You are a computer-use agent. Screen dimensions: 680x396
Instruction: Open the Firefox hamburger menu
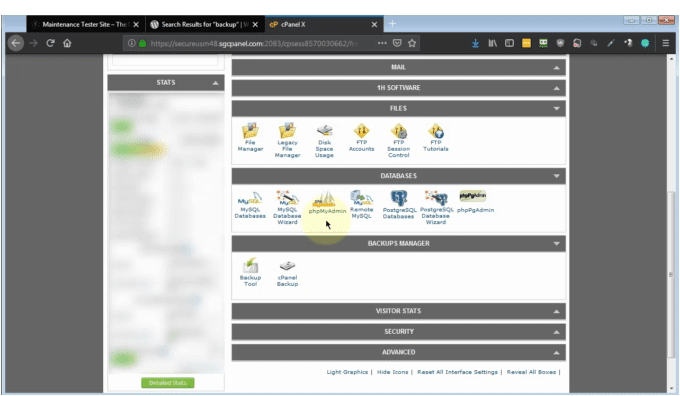click(x=666, y=43)
